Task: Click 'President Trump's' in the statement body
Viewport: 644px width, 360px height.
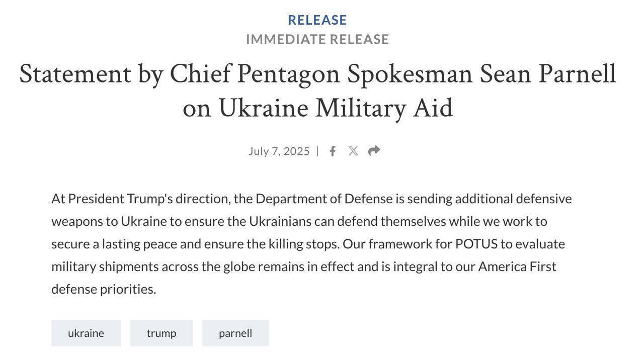Action: (120, 199)
